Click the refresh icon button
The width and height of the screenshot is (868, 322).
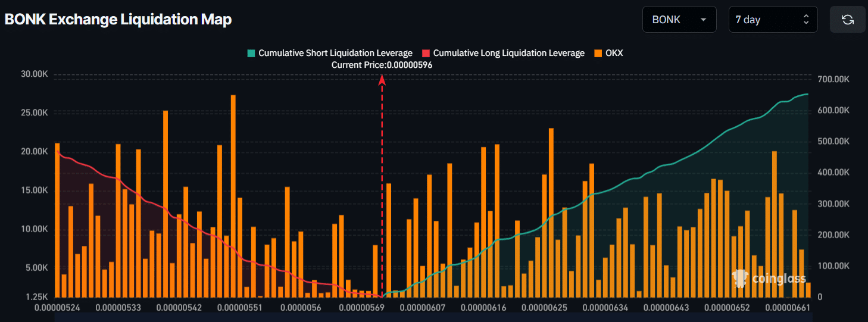pos(847,20)
